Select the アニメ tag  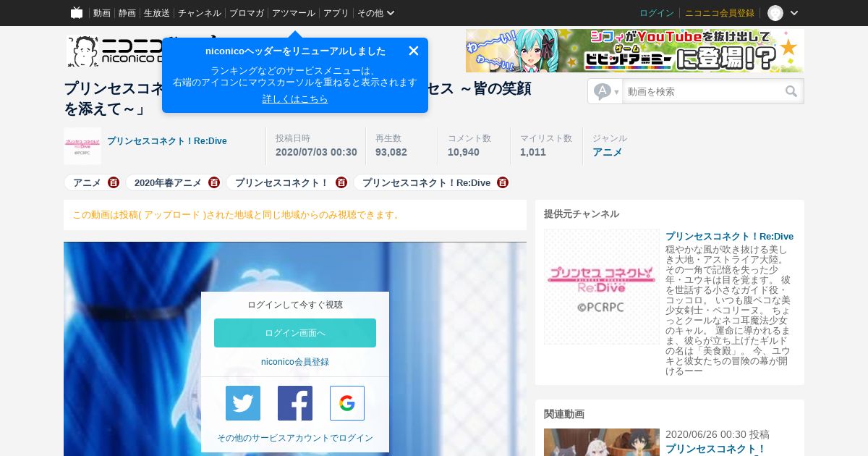tap(87, 182)
